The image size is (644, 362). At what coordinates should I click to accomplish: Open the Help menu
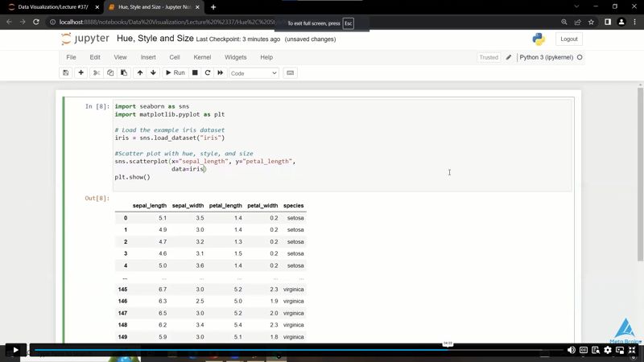click(266, 57)
